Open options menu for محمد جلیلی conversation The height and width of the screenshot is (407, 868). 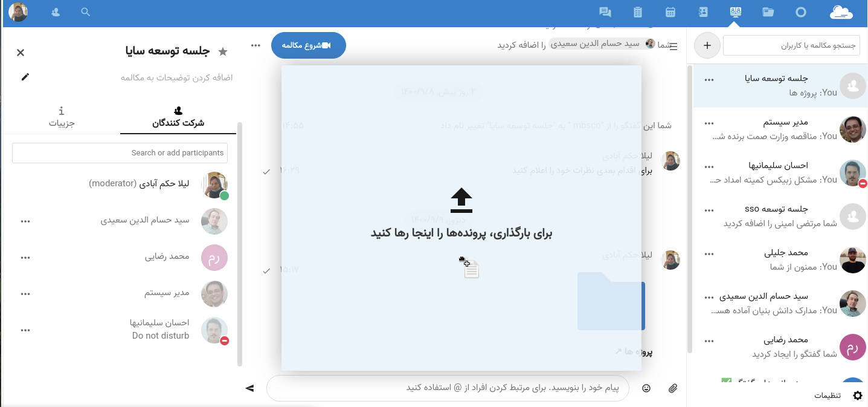[x=710, y=253]
